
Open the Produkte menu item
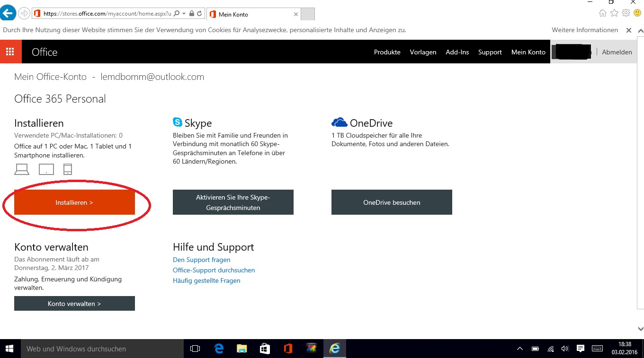coord(387,52)
